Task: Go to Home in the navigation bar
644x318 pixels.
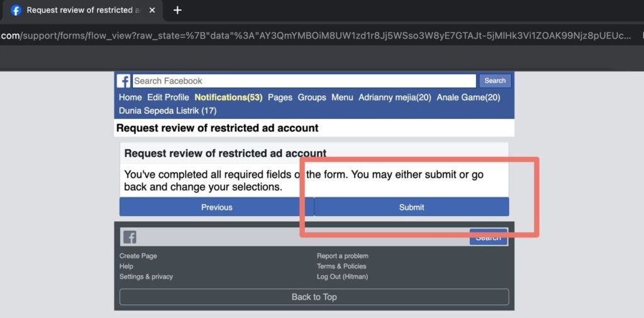Action: 130,98
